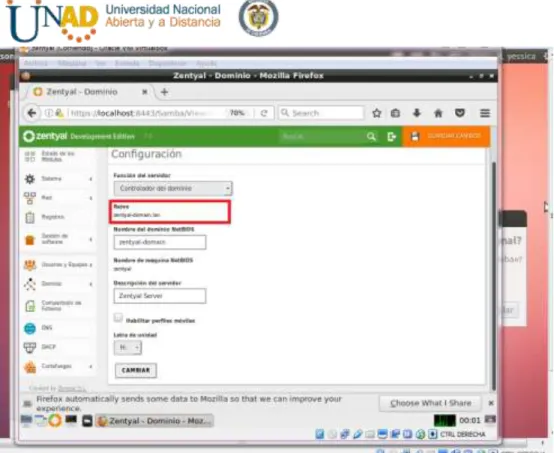Open the Firefox downloads arrow icon
The width and height of the screenshot is (554, 453).
tap(417, 113)
